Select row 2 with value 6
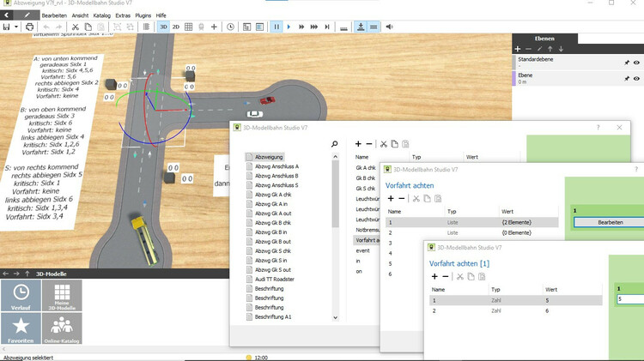The width and height of the screenshot is (644, 361). (x=515, y=311)
